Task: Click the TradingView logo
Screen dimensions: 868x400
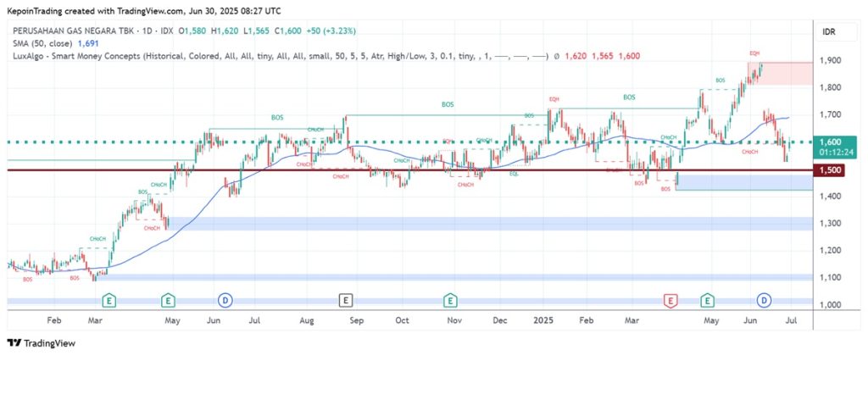Action: 41,343
